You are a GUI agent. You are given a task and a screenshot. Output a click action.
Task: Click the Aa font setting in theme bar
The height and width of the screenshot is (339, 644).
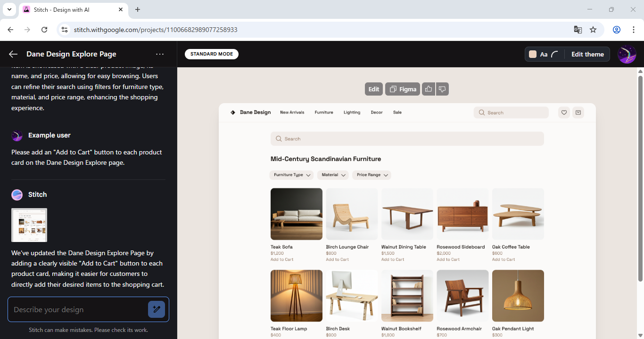pos(544,54)
